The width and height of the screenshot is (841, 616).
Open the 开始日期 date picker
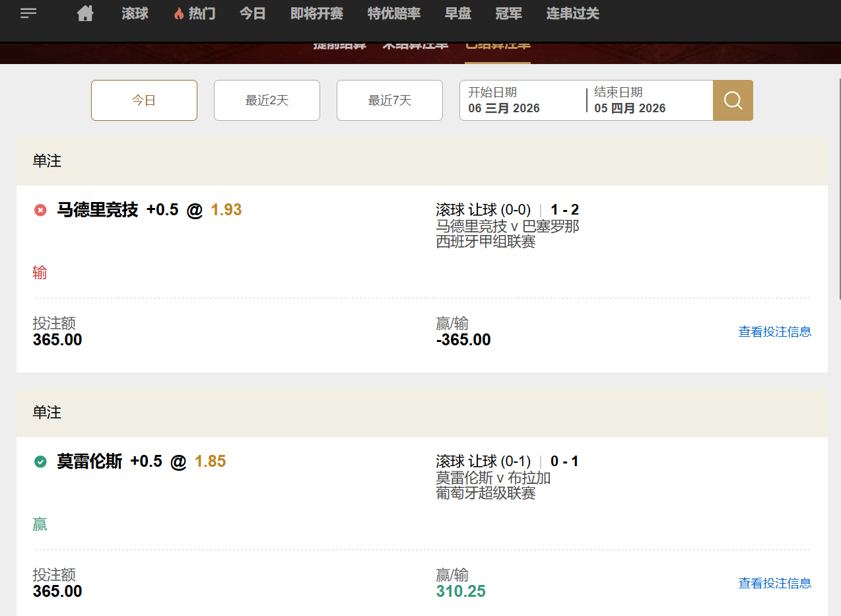tap(521, 100)
